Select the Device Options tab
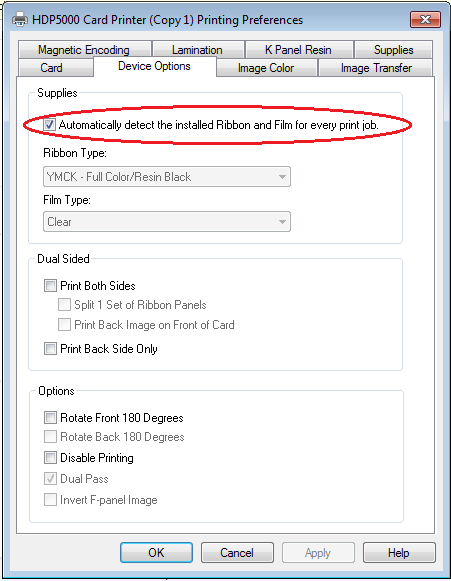Image resolution: width=451 pixels, height=581 pixels. [155, 66]
